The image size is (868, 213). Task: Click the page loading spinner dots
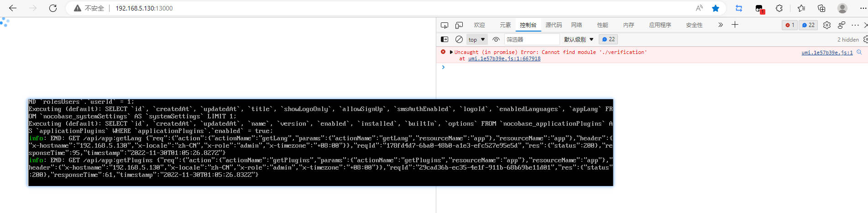[5, 22]
